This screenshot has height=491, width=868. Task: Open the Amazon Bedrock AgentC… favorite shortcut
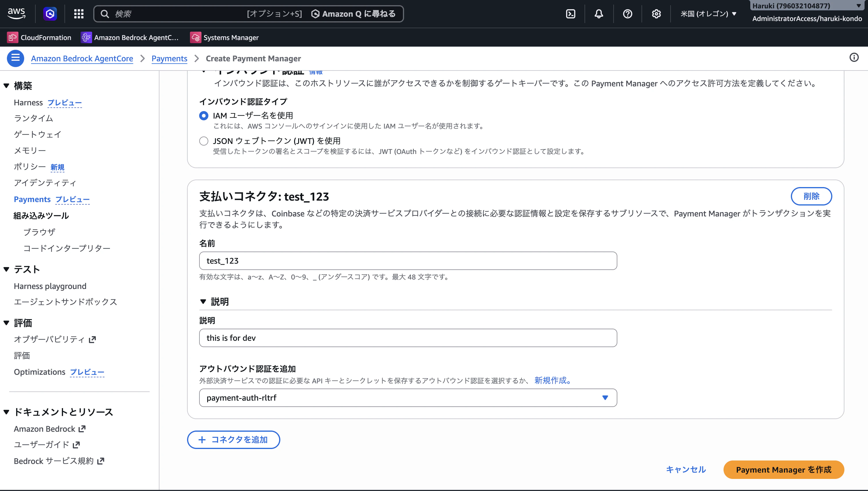click(x=130, y=37)
